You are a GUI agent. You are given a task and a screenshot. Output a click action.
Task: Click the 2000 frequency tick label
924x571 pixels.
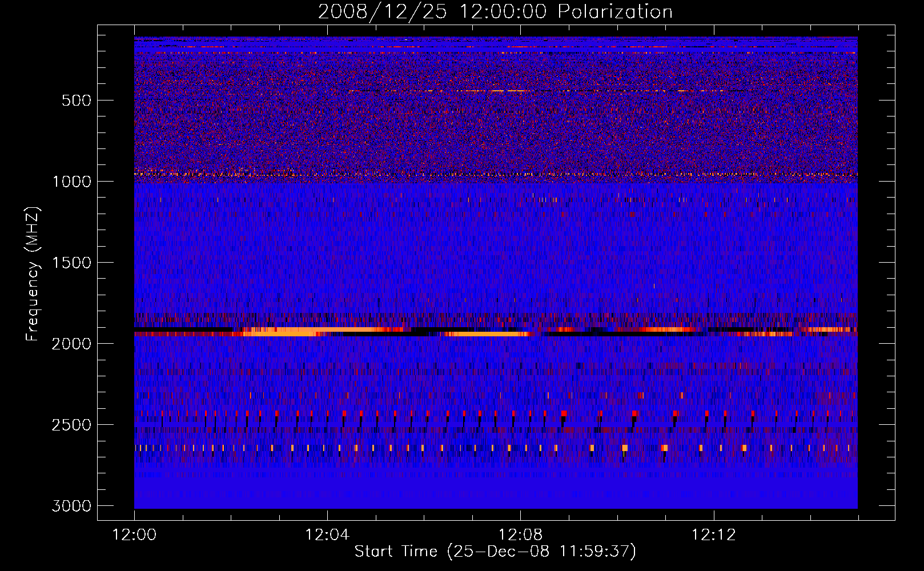71,344
